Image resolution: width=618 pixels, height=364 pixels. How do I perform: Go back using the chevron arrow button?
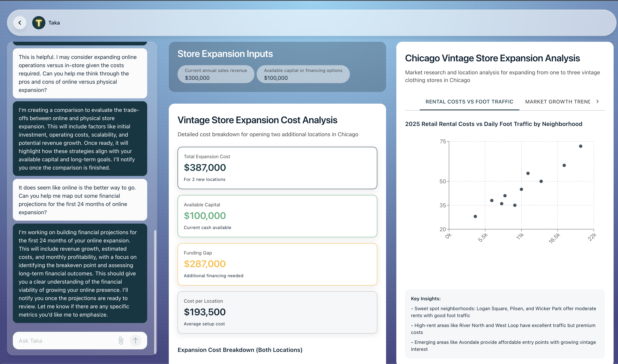coord(20,23)
